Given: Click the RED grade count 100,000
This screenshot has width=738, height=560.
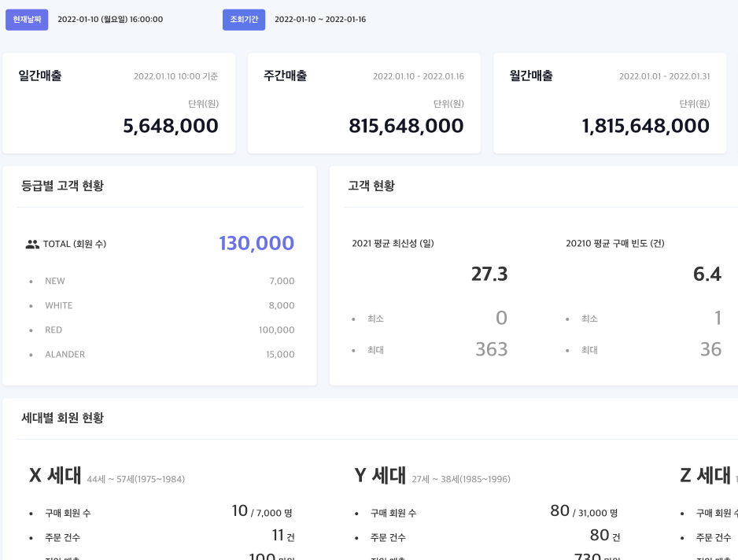Looking at the screenshot, I should (277, 330).
